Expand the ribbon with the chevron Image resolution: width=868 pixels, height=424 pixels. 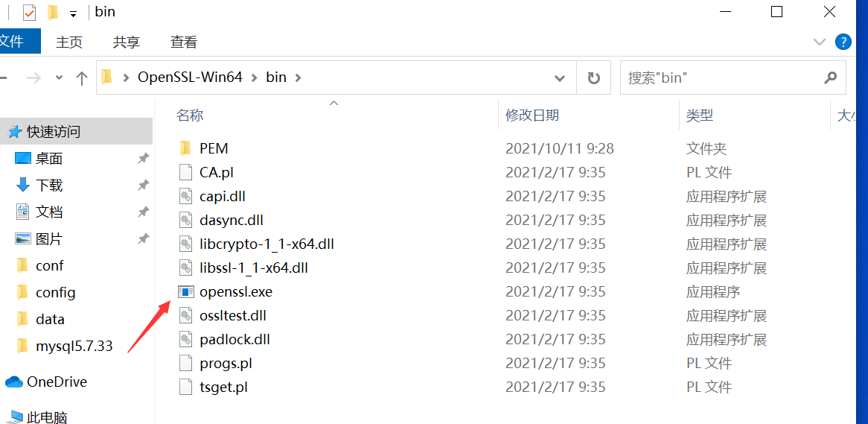click(x=819, y=42)
